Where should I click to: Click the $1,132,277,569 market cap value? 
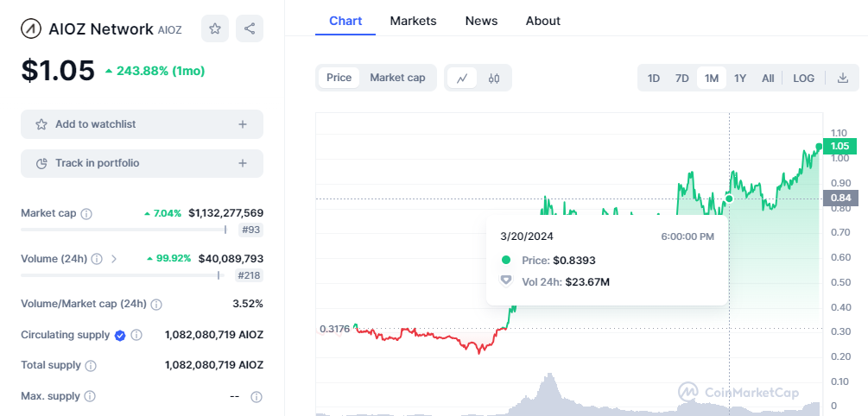pyautogui.click(x=226, y=213)
